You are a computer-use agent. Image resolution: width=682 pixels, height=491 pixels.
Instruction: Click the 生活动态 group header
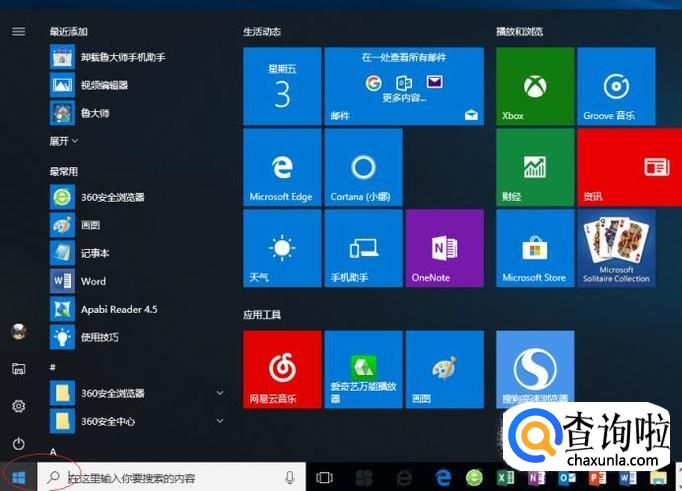point(262,31)
